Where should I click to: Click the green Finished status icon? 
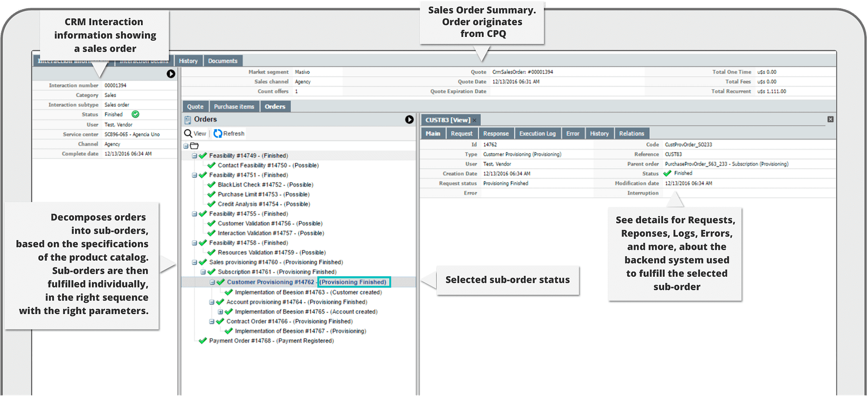coord(135,114)
